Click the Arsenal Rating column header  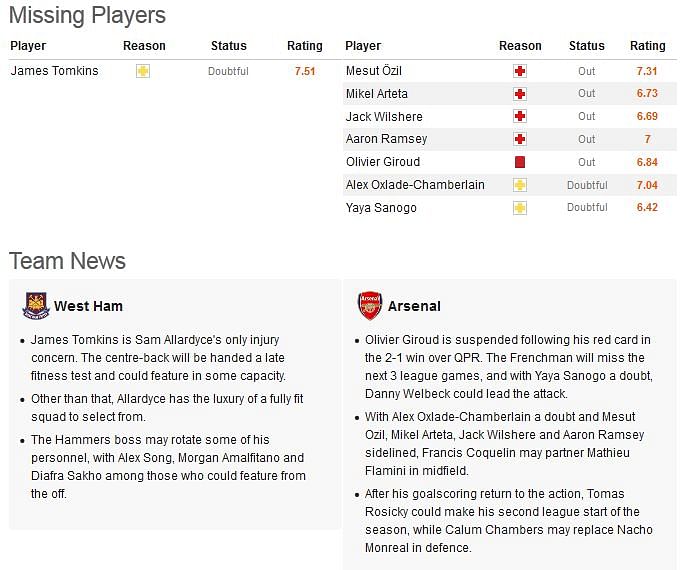pos(648,46)
